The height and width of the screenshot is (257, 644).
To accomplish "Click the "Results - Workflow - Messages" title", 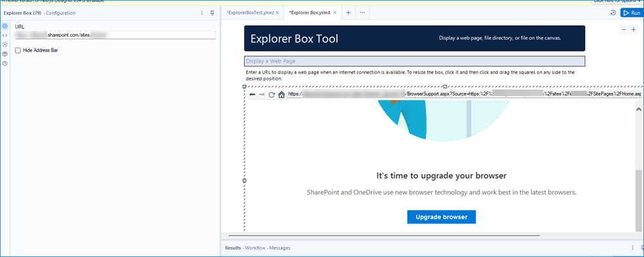I will pos(257,248).
